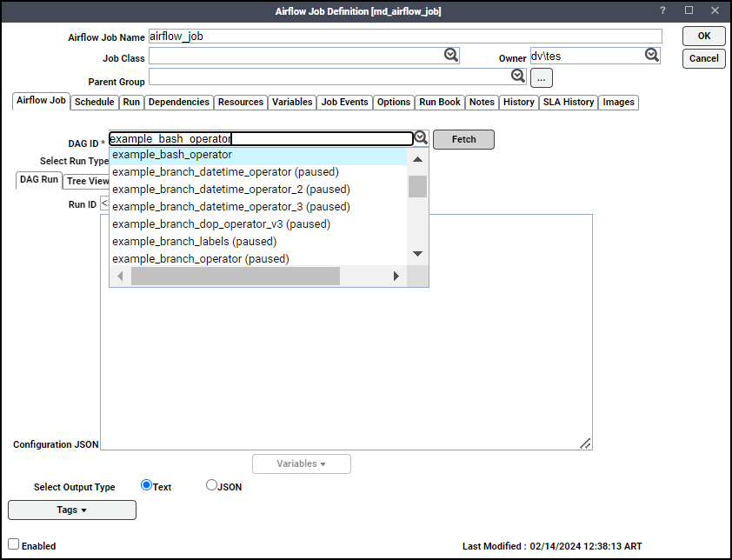The image size is (732, 560).
Task: Open the Tags dropdown
Action: [x=72, y=510]
